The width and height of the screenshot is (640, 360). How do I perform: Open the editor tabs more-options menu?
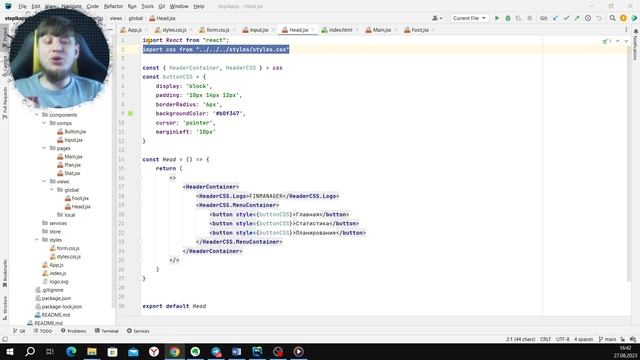626,30
